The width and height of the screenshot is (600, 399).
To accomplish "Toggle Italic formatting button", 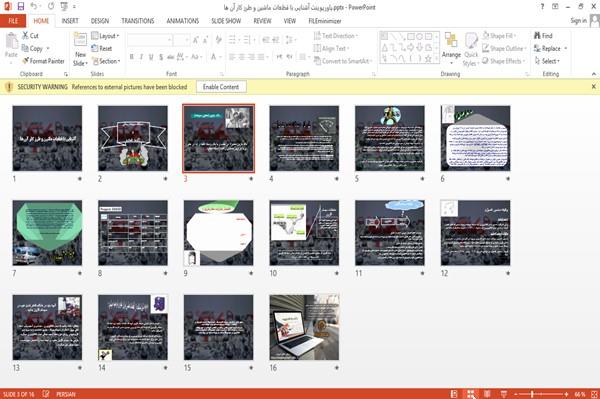I will [x=141, y=57].
